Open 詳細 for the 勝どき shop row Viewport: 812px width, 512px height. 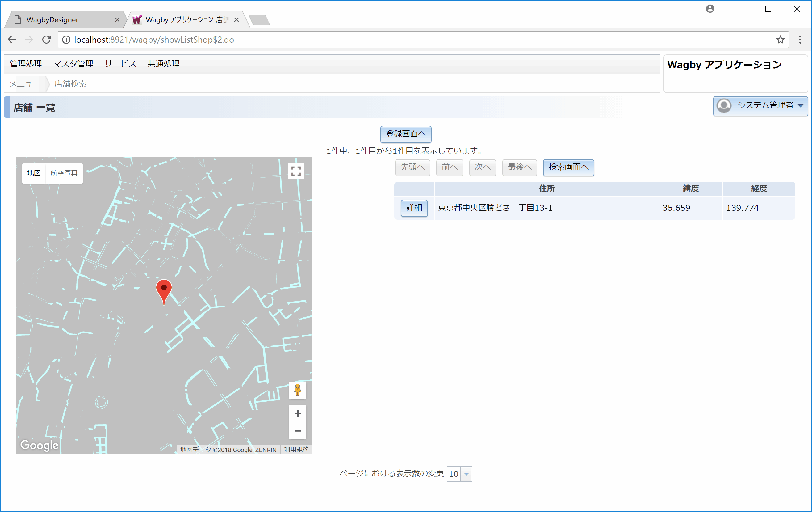click(x=414, y=208)
